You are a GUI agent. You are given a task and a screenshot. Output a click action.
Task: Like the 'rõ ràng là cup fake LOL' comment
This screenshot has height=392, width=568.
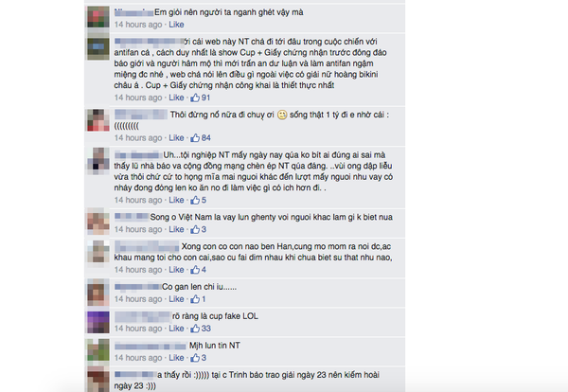[176, 329]
